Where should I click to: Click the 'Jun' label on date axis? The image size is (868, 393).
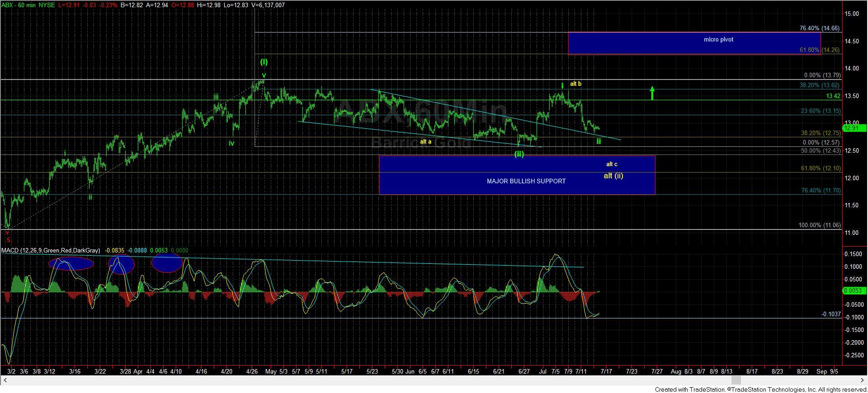click(x=410, y=372)
